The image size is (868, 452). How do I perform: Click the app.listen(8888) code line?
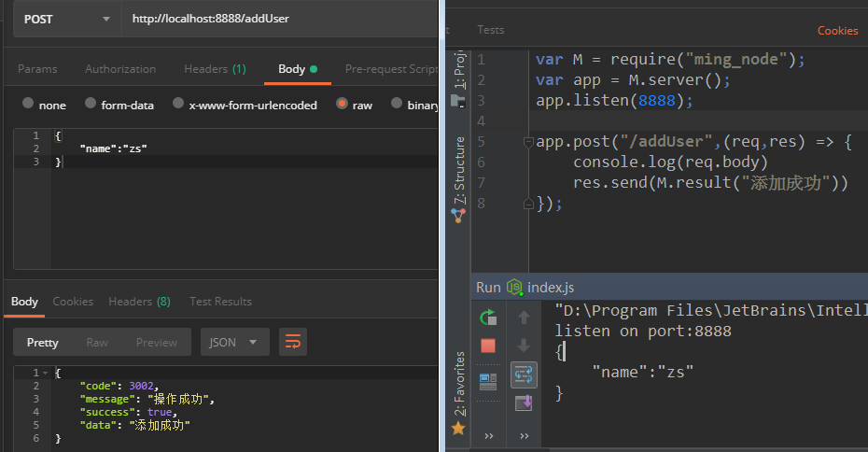(614, 101)
